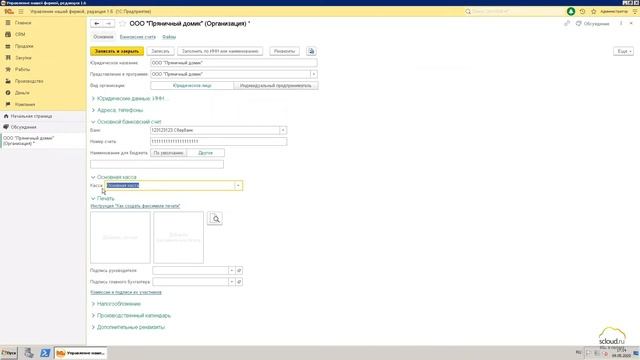Close the organization form with X
The width and height of the screenshot is (640, 360).
click(631, 24)
